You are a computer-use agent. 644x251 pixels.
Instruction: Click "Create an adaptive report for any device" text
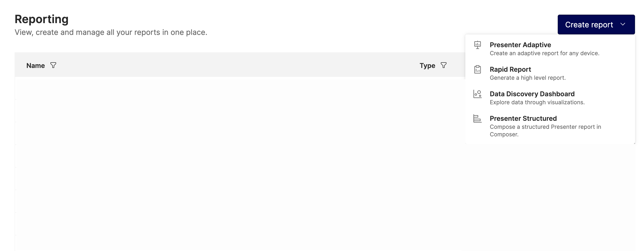pos(544,53)
